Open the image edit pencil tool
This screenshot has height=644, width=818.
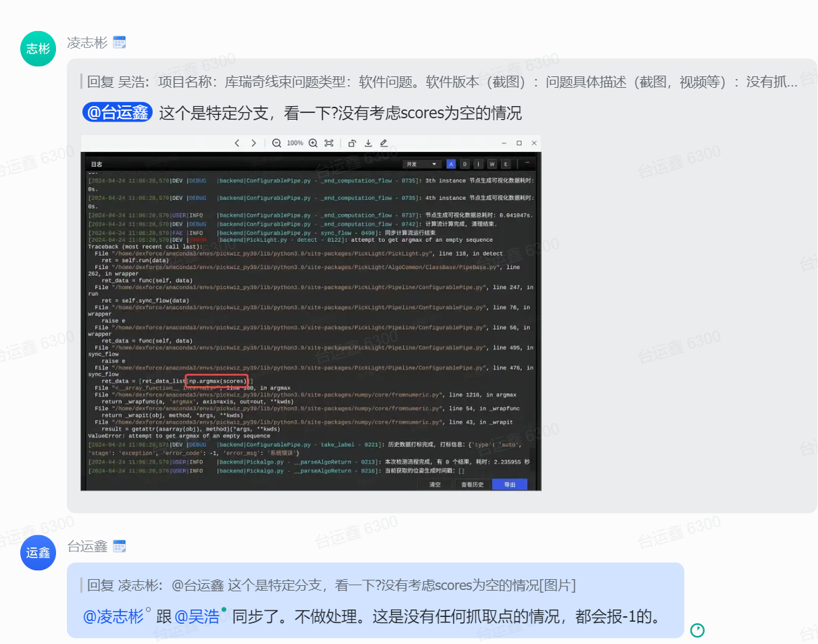(x=384, y=143)
